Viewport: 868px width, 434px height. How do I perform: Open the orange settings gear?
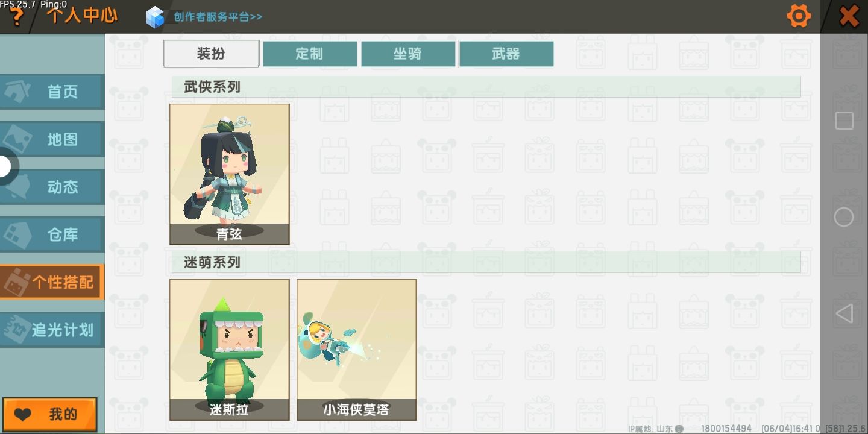tap(799, 16)
